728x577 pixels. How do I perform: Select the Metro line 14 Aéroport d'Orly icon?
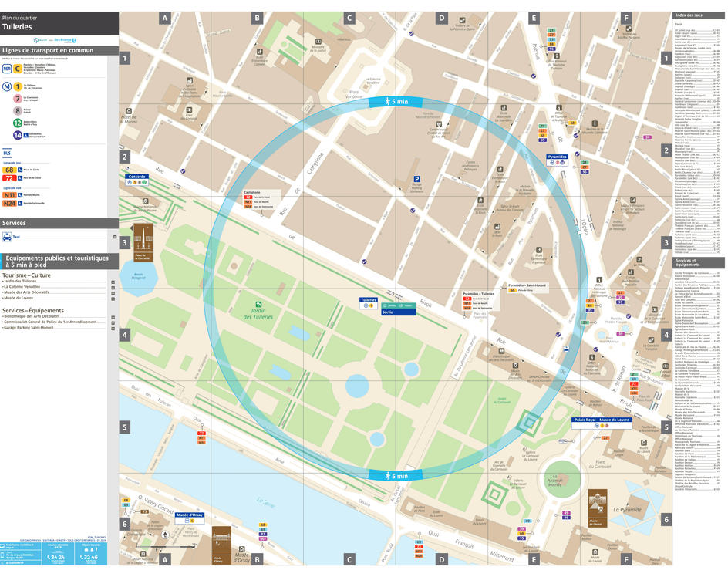17,135
